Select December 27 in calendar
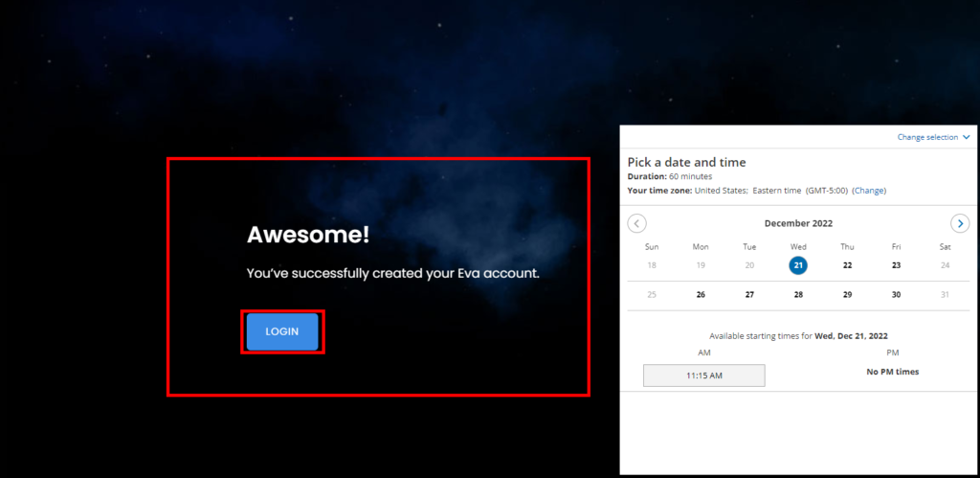 click(749, 295)
